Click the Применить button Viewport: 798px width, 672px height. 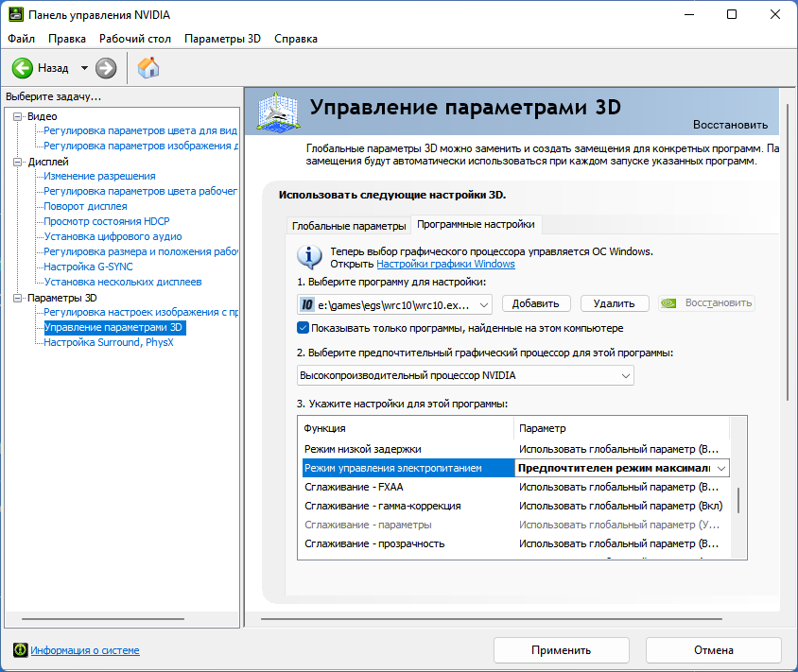click(x=562, y=650)
